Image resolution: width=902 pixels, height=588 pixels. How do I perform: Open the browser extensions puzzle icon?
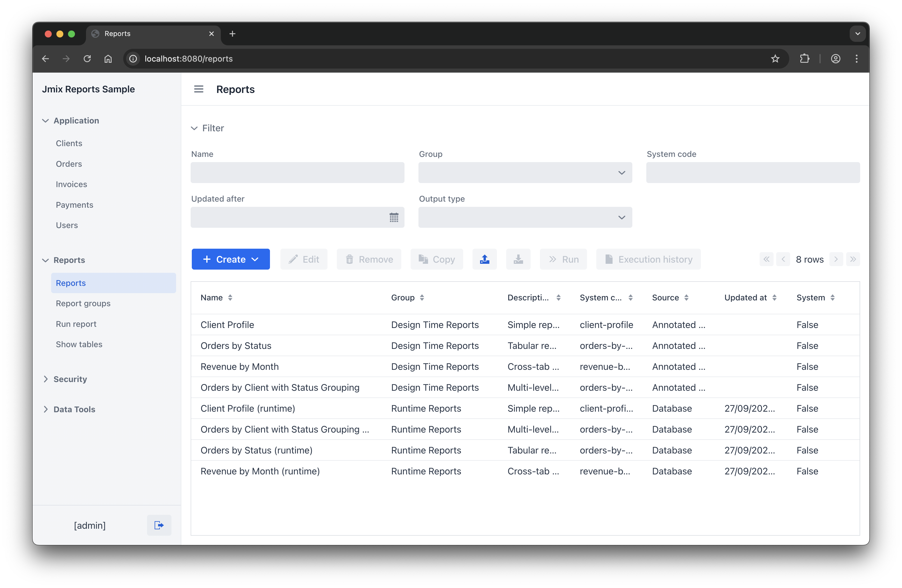(804, 59)
